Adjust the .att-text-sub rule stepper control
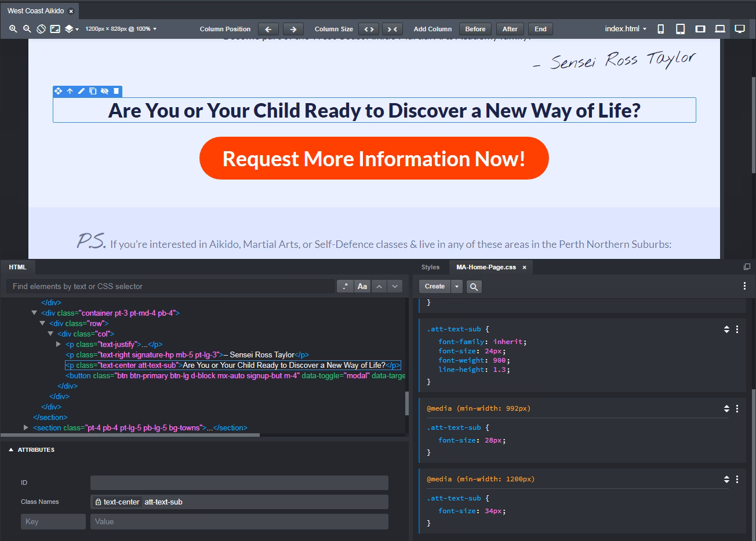 pyautogui.click(x=726, y=329)
